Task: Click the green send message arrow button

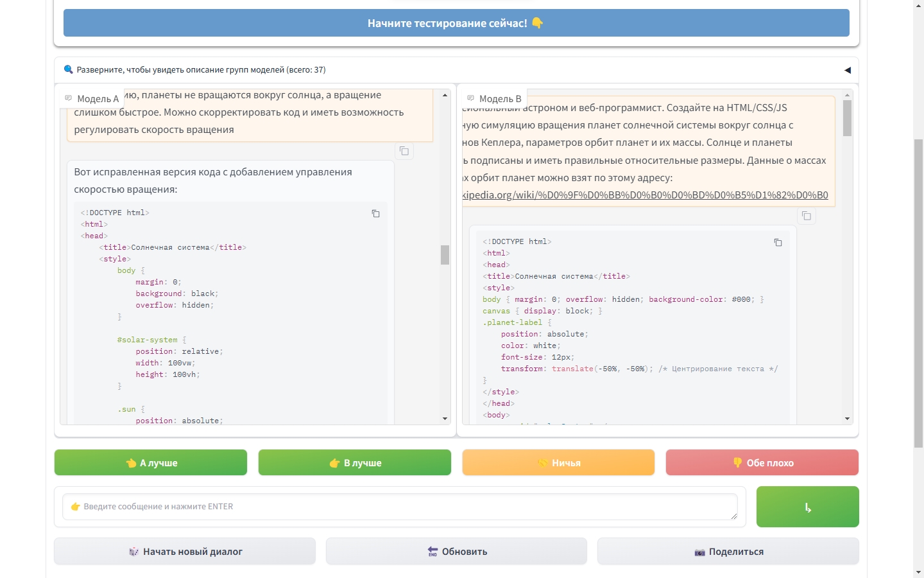Action: coord(807,507)
